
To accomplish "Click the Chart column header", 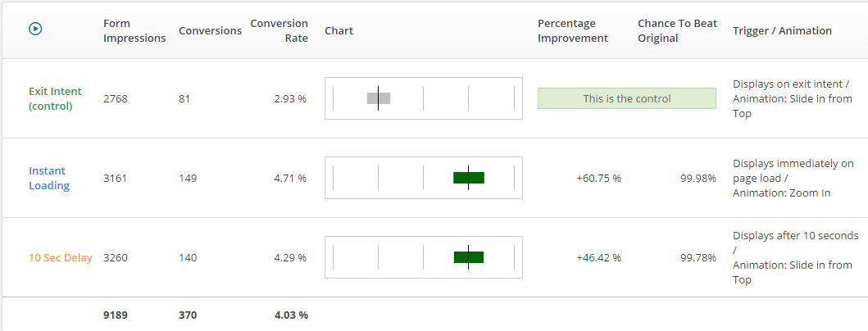I will pos(339,30).
